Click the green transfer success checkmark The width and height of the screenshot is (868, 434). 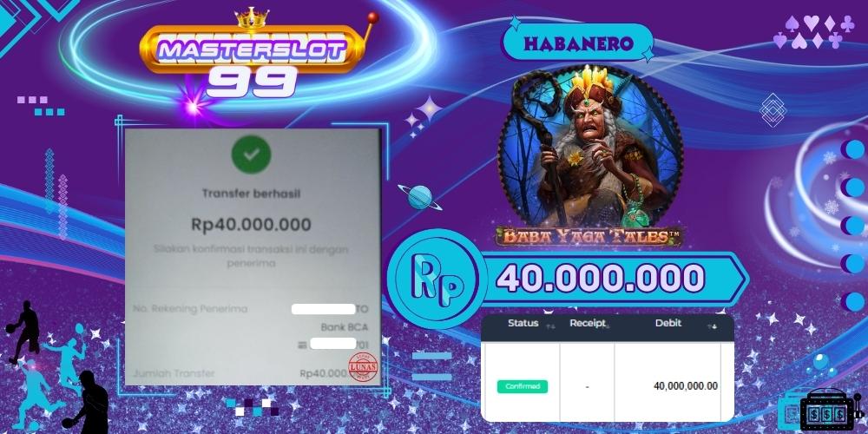point(252,155)
